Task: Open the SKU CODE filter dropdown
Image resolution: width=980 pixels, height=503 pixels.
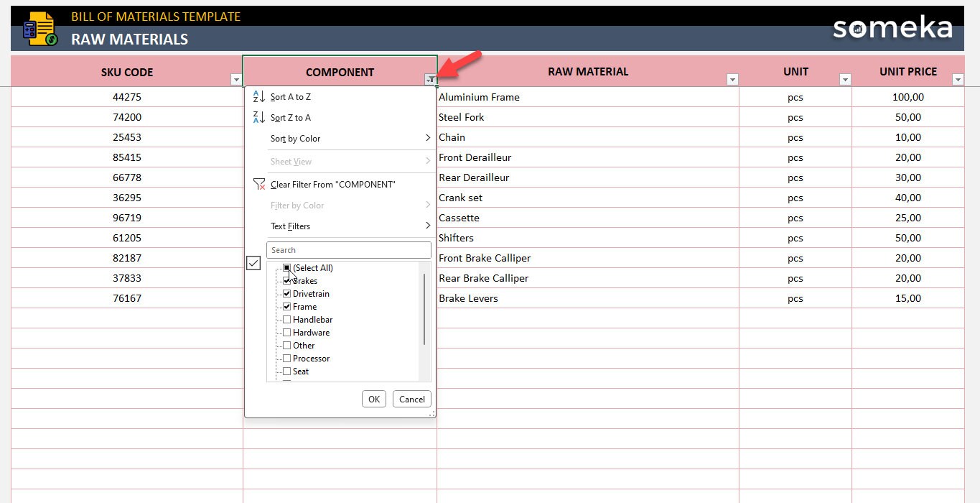Action: (x=235, y=80)
